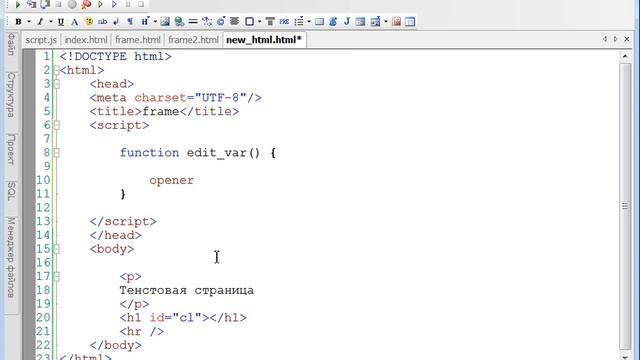Collapse the body block at line 15
Viewport: 640px width, 360px height.
(57, 249)
